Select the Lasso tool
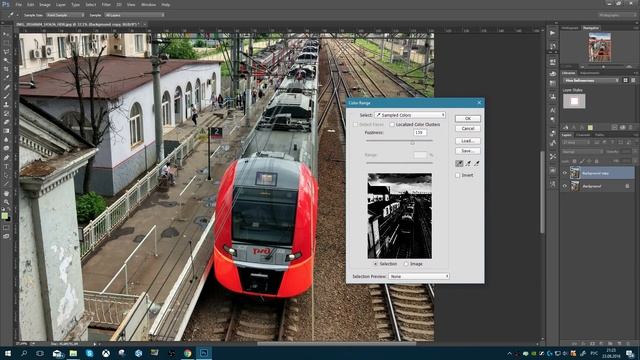Image resolution: width=640 pixels, height=360 pixels. pyautogui.click(x=6, y=52)
